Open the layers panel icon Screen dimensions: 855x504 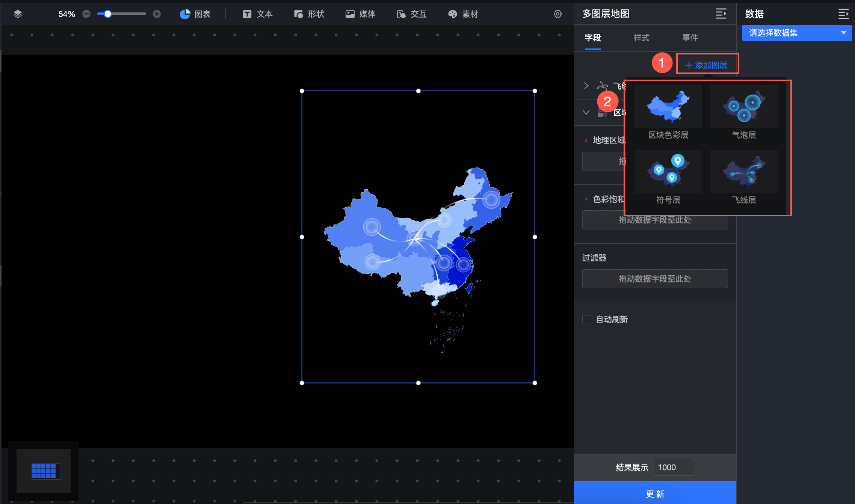click(x=18, y=14)
